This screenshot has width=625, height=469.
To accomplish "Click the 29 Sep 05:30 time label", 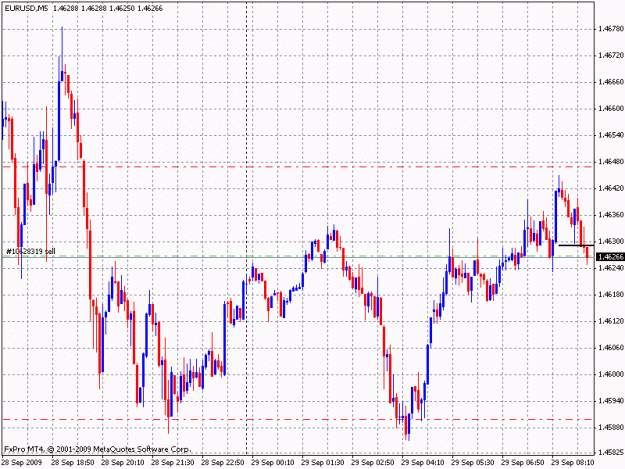I will [x=473, y=462].
